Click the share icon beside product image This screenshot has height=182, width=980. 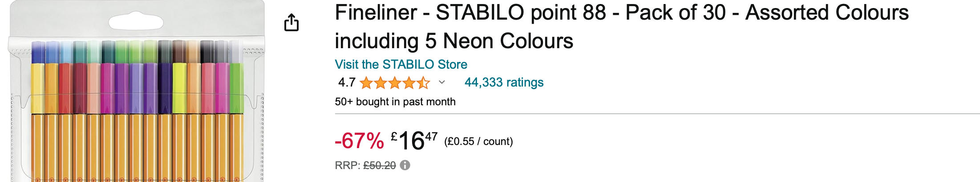click(292, 22)
